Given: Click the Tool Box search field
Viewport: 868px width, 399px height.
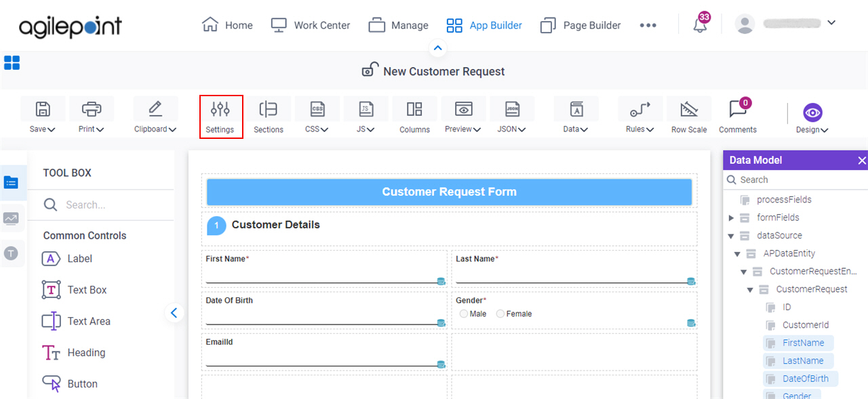Looking at the screenshot, I should coord(102,205).
